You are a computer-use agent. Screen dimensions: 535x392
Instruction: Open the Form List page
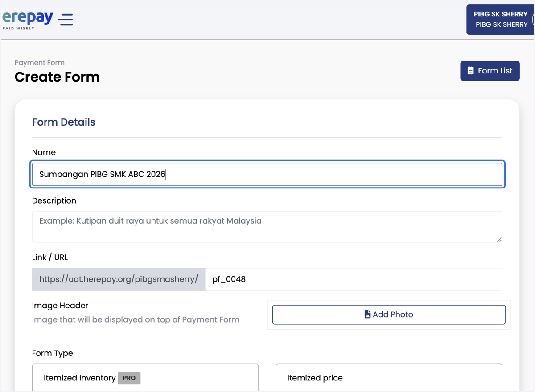click(x=490, y=71)
